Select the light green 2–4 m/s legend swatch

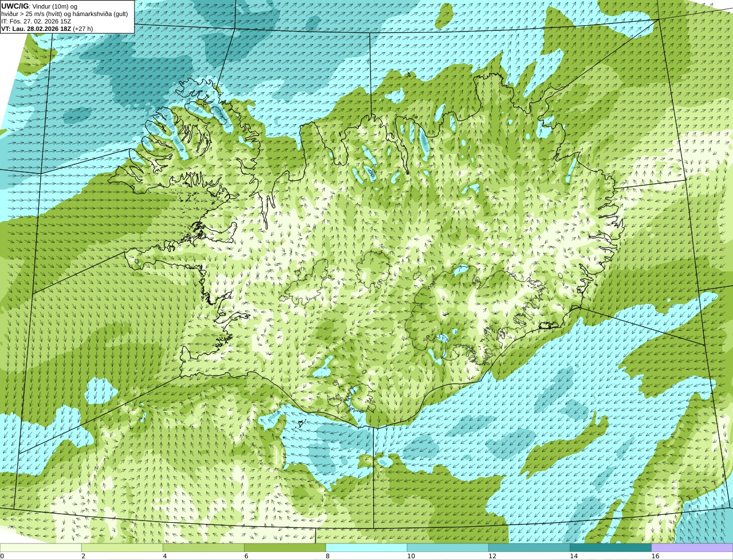[123, 548]
